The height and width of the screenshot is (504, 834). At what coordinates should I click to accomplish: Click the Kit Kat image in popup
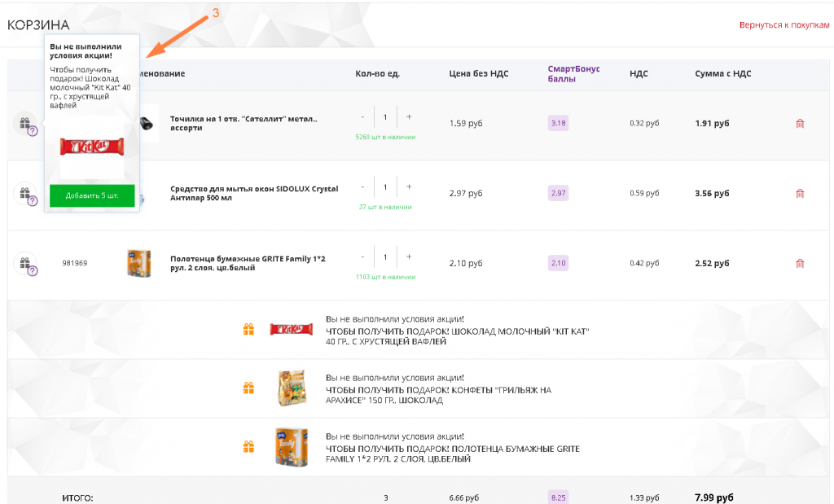(91, 147)
